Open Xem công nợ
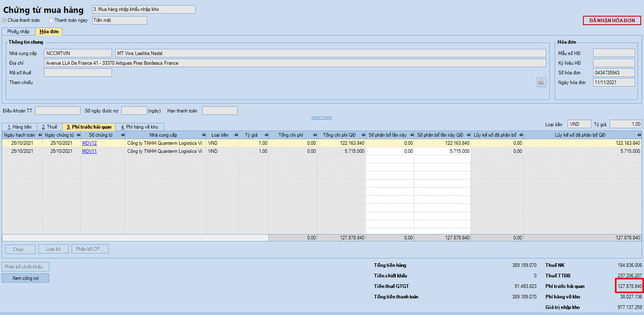The height and width of the screenshot is (315, 644). pos(25,278)
